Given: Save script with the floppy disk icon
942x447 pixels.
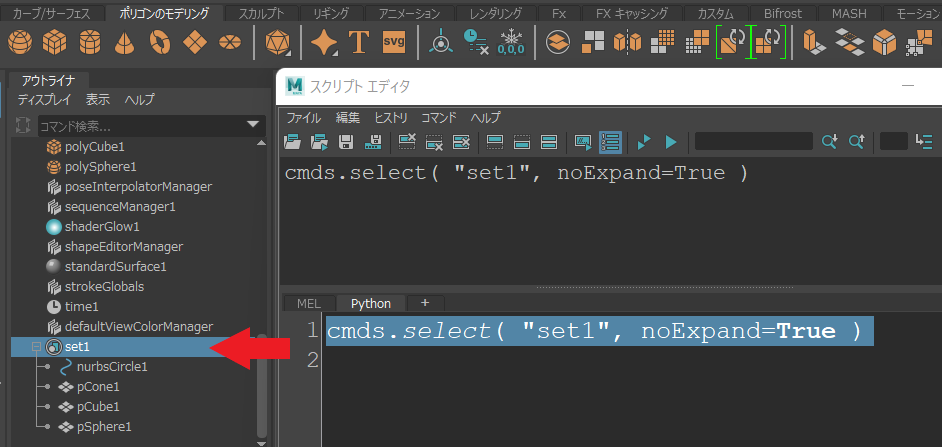Looking at the screenshot, I should coord(347,142).
